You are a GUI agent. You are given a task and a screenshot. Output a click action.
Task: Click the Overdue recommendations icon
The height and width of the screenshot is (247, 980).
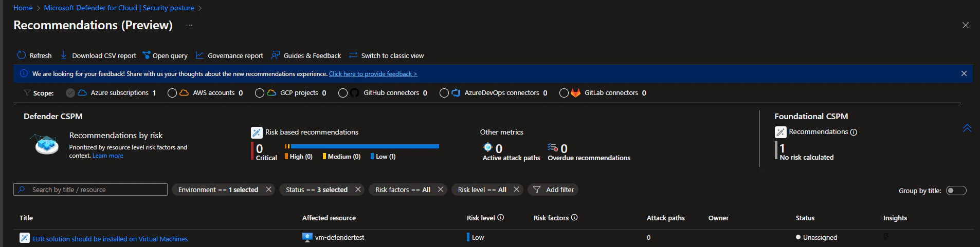click(x=553, y=147)
